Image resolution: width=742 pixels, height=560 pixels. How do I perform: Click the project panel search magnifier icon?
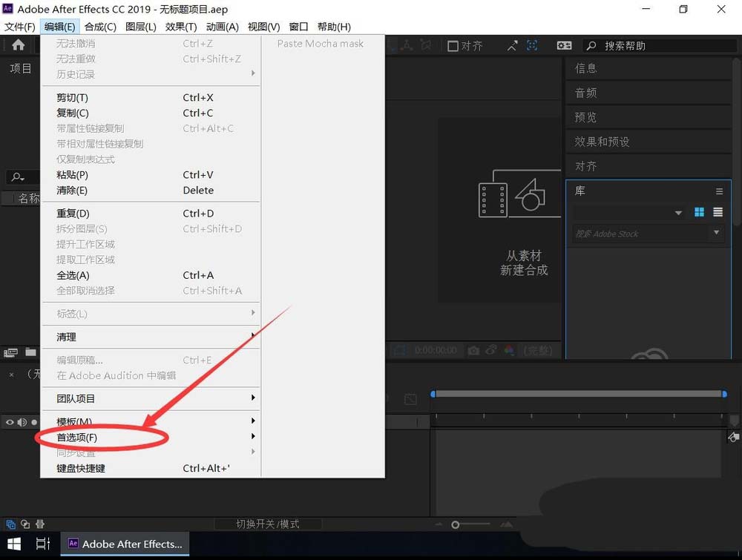click(x=18, y=177)
